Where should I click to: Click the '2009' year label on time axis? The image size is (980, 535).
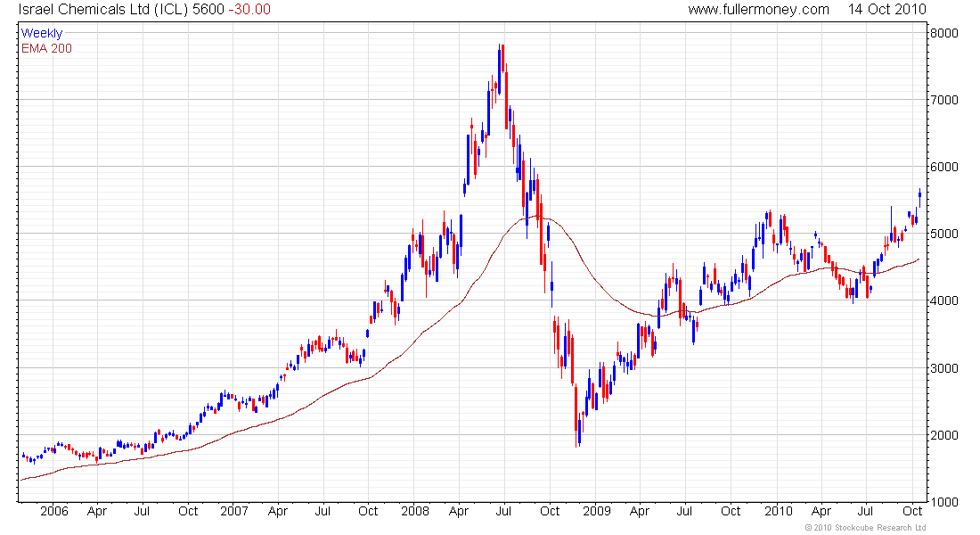(596, 511)
